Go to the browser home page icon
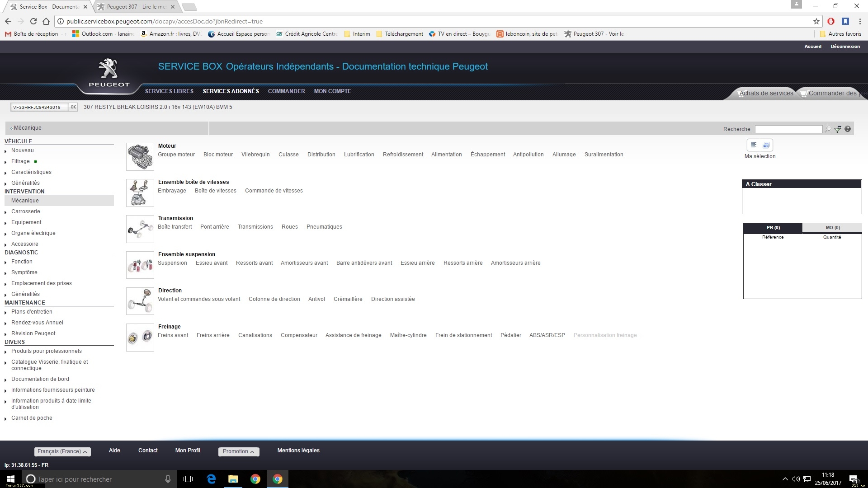868x488 pixels. click(x=46, y=21)
